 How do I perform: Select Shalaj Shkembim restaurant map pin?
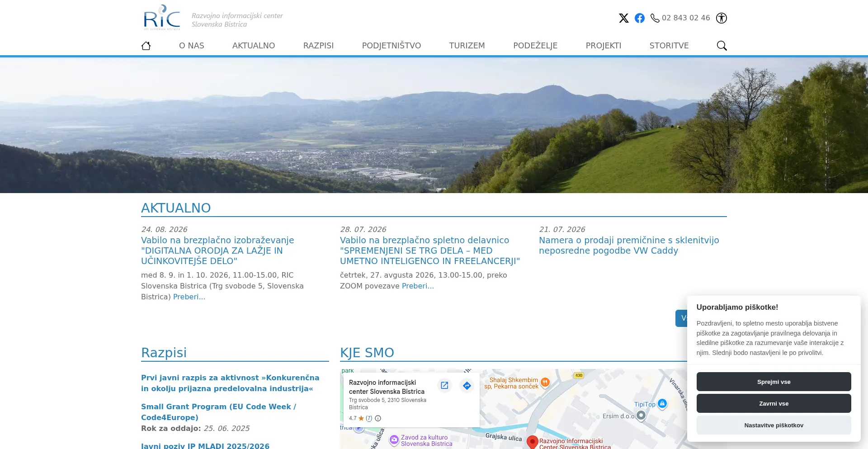pyautogui.click(x=545, y=383)
